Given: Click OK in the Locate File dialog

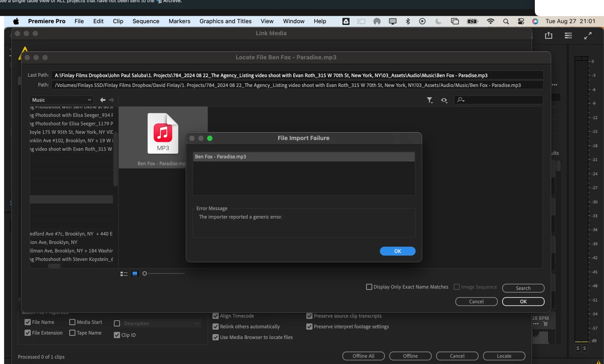Looking at the screenshot, I should pyautogui.click(x=523, y=302).
